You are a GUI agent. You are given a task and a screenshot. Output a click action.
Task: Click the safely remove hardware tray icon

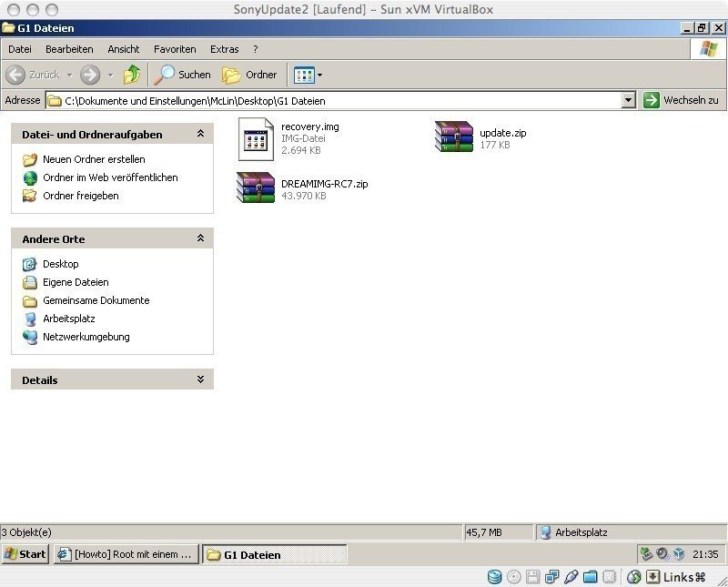pyautogui.click(x=646, y=553)
